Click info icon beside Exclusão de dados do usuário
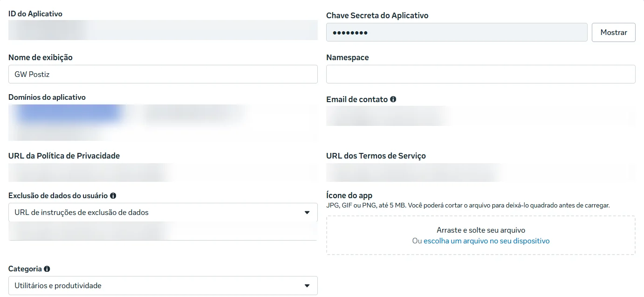 click(113, 196)
